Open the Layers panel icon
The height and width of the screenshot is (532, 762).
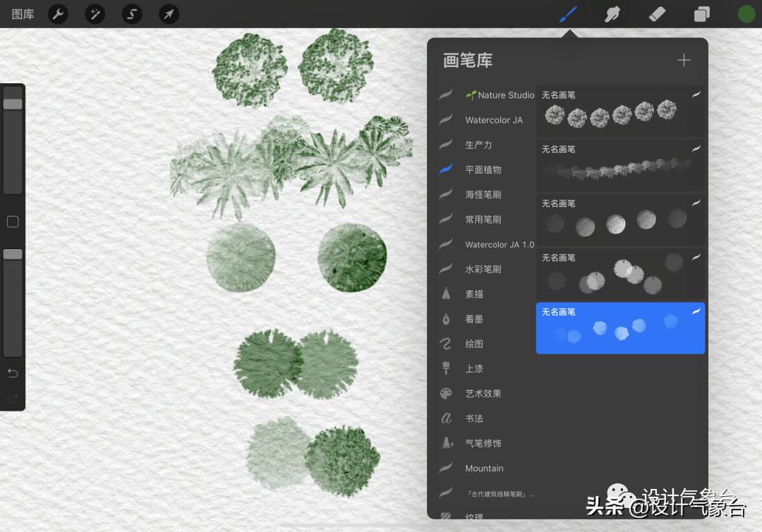701,13
